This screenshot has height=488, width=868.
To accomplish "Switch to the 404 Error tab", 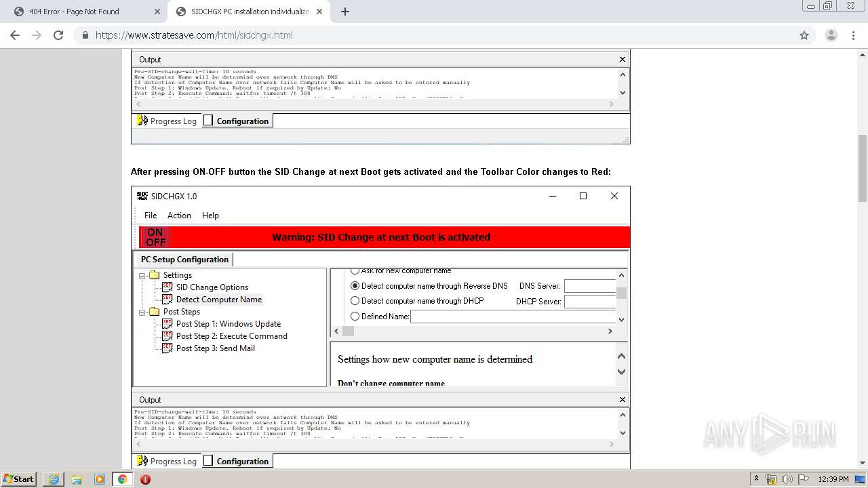I will click(85, 12).
